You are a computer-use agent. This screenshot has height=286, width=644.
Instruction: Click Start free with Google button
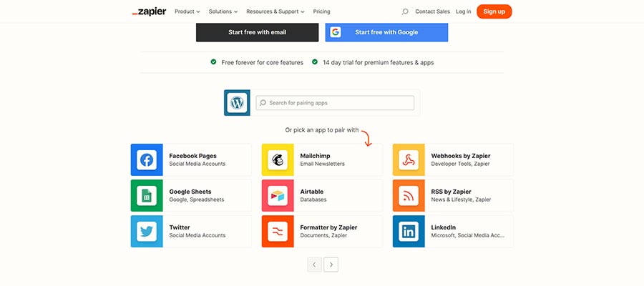[x=386, y=32]
